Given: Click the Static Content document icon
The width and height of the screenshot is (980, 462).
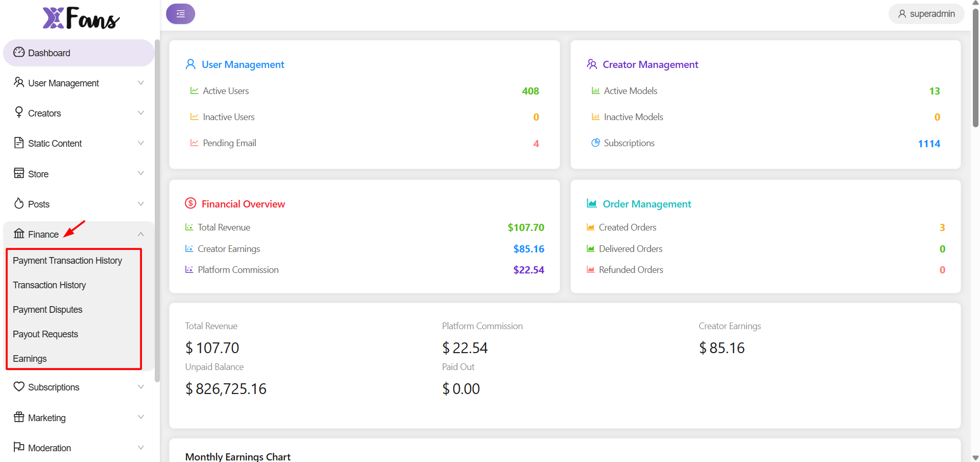Looking at the screenshot, I should tap(19, 143).
